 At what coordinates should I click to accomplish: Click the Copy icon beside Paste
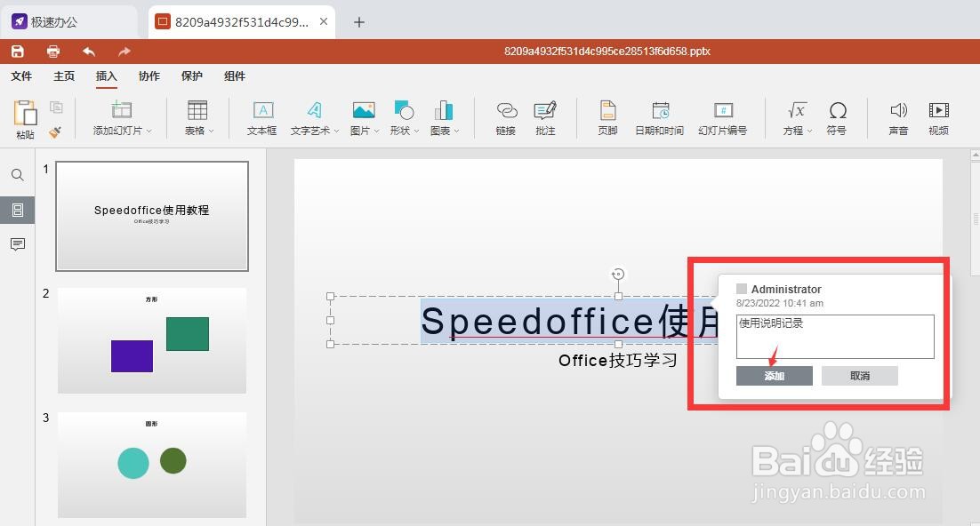pos(56,108)
